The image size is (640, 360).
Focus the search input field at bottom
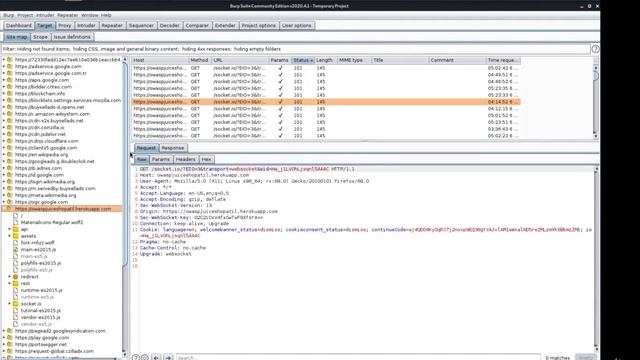pyautogui.click(x=358, y=358)
